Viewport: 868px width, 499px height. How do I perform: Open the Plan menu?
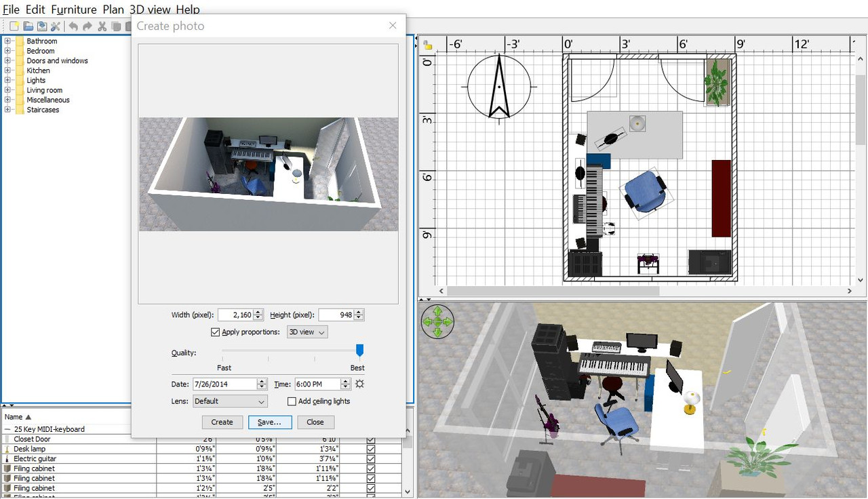[x=113, y=9]
